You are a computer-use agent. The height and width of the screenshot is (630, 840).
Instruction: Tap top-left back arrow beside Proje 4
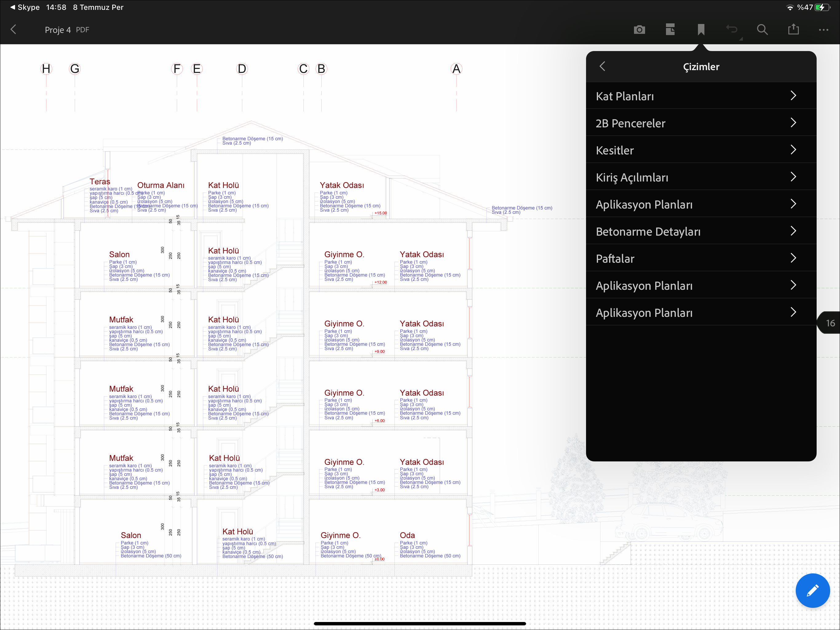14,30
